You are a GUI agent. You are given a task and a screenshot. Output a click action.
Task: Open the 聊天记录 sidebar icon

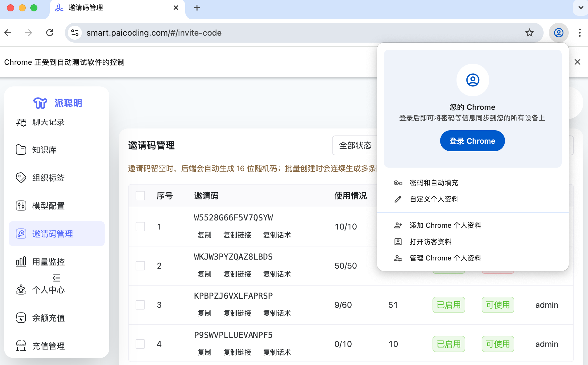click(x=21, y=123)
